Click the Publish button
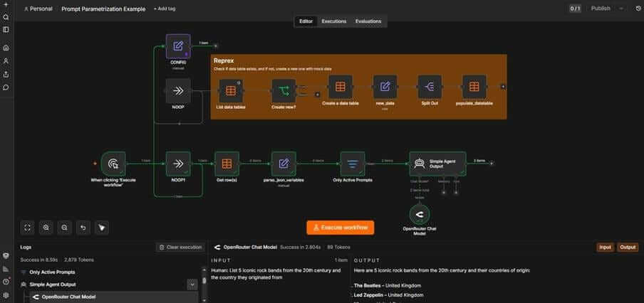The image size is (644, 303). click(x=601, y=9)
